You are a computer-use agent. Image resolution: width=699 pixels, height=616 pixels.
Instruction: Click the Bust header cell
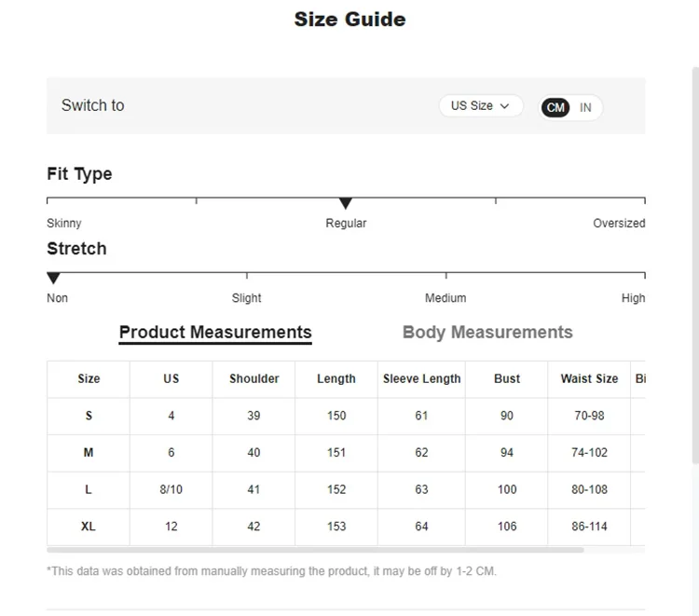tap(506, 379)
